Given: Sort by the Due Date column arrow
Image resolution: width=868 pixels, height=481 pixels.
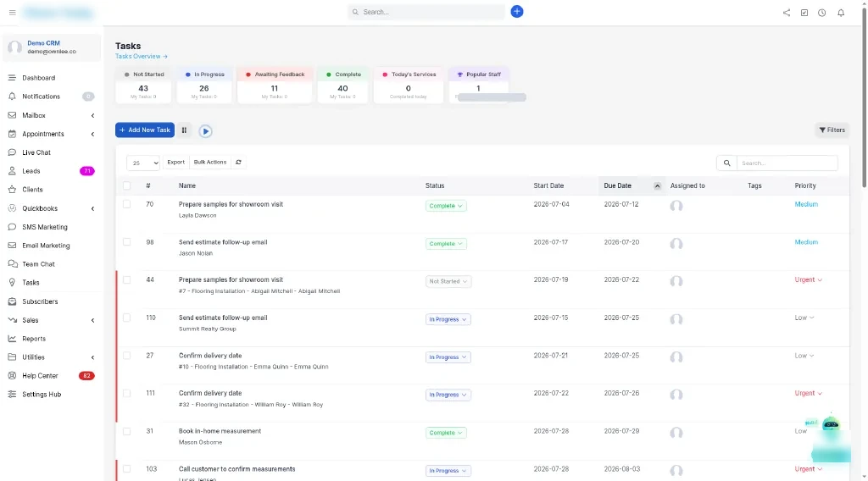Looking at the screenshot, I should pyautogui.click(x=657, y=185).
